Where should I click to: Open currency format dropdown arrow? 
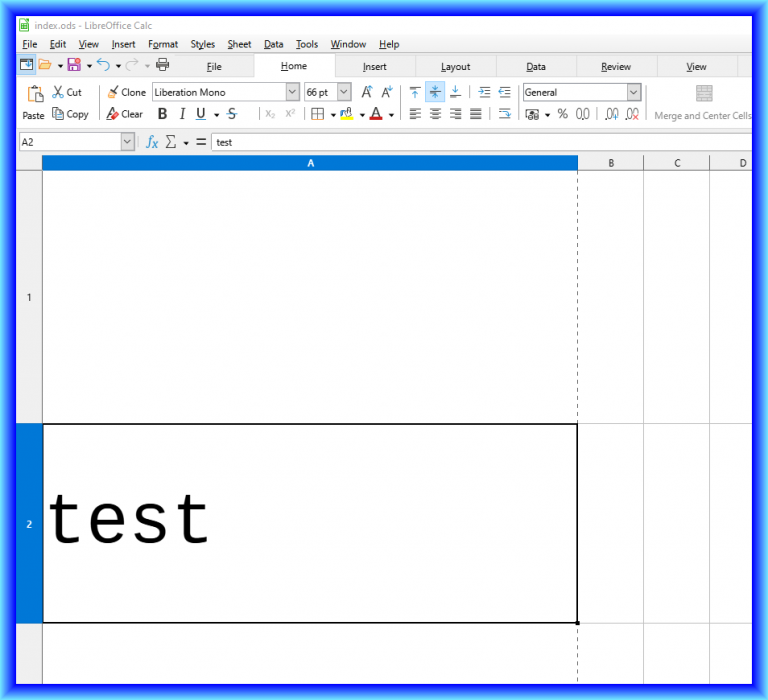(548, 115)
